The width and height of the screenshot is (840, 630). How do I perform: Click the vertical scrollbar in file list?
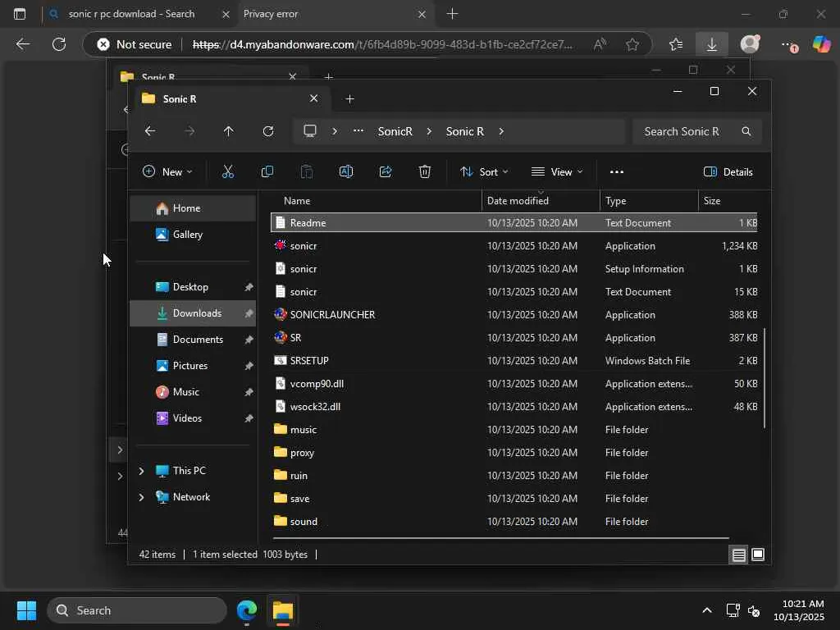(765, 377)
